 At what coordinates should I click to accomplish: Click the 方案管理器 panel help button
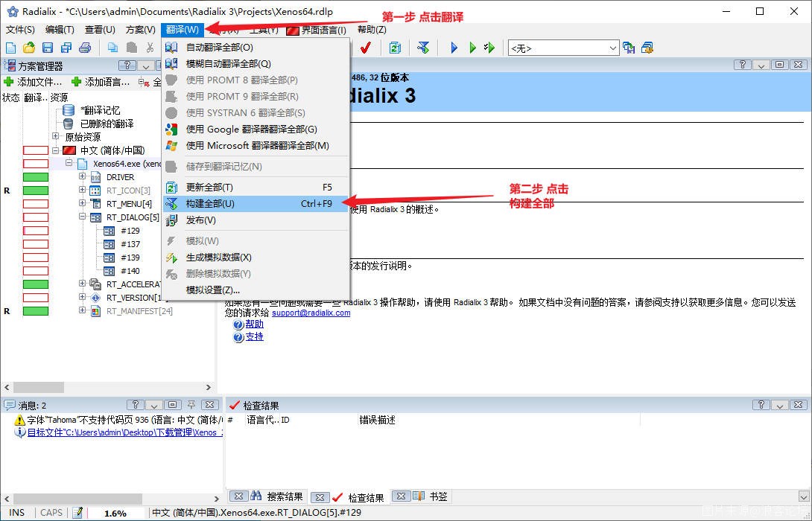(127, 65)
